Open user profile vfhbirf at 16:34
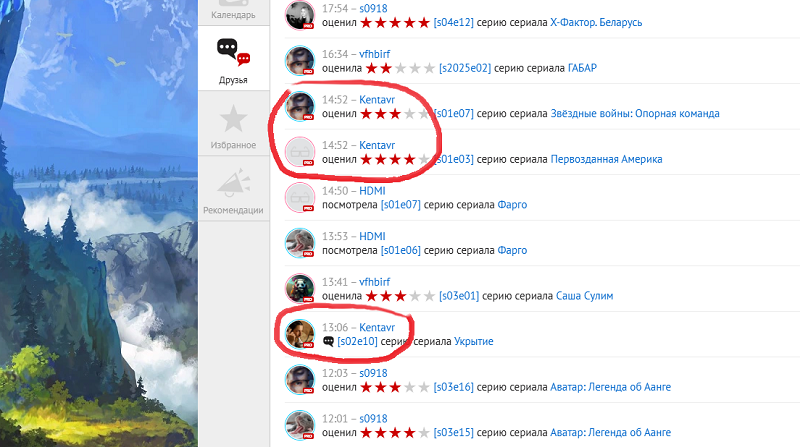This screenshot has width=800, height=447. [x=374, y=54]
